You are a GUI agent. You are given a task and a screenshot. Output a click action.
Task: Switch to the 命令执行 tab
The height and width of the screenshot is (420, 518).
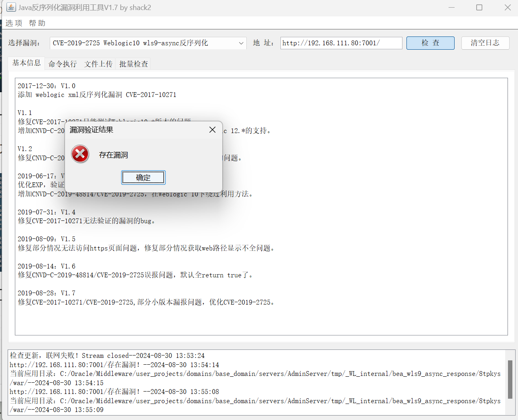pyautogui.click(x=63, y=64)
